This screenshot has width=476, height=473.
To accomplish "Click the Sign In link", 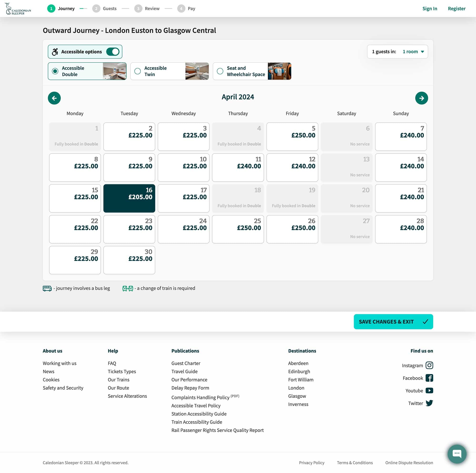I will 430,8.
